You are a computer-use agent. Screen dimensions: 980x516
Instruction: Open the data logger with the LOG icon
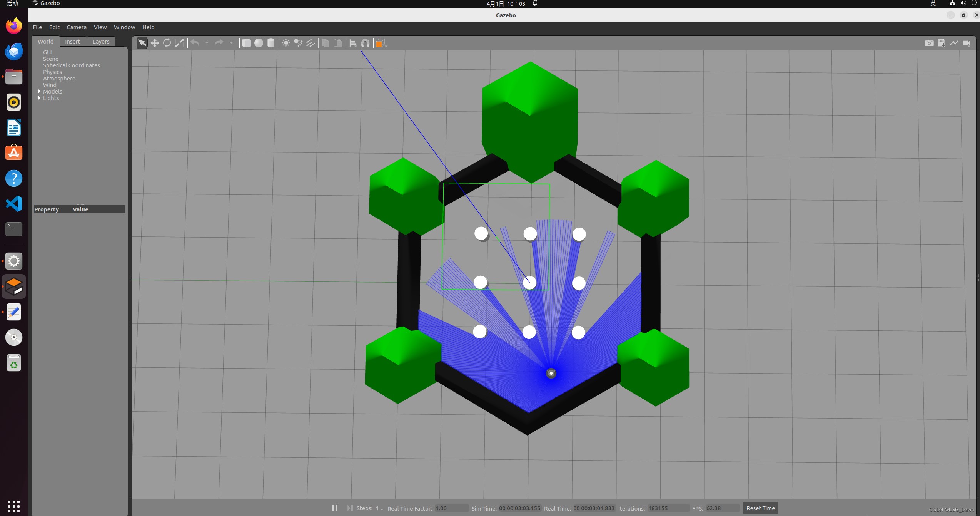tap(942, 43)
